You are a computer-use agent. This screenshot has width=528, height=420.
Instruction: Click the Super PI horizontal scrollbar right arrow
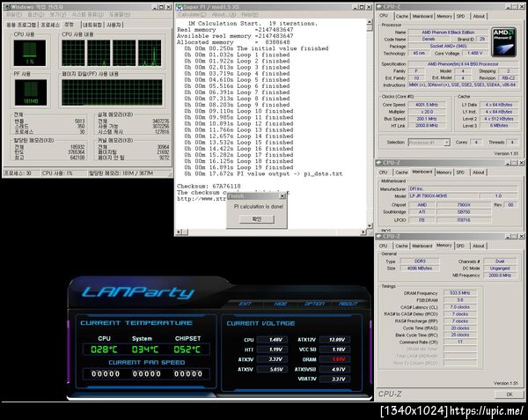(x=363, y=232)
